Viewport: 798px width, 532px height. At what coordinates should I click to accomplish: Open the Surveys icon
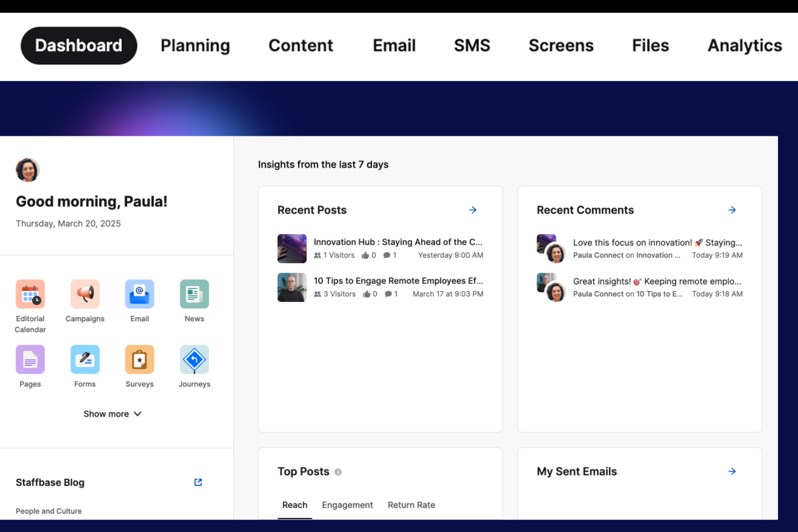click(139, 359)
